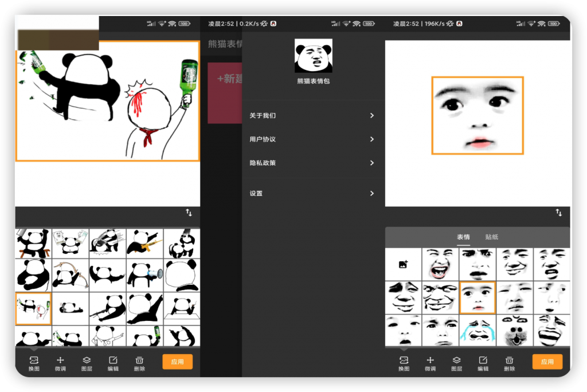Viewport: 587px width, 392px height.
Task: Switch to the 表情 tab
Action: [x=463, y=237]
